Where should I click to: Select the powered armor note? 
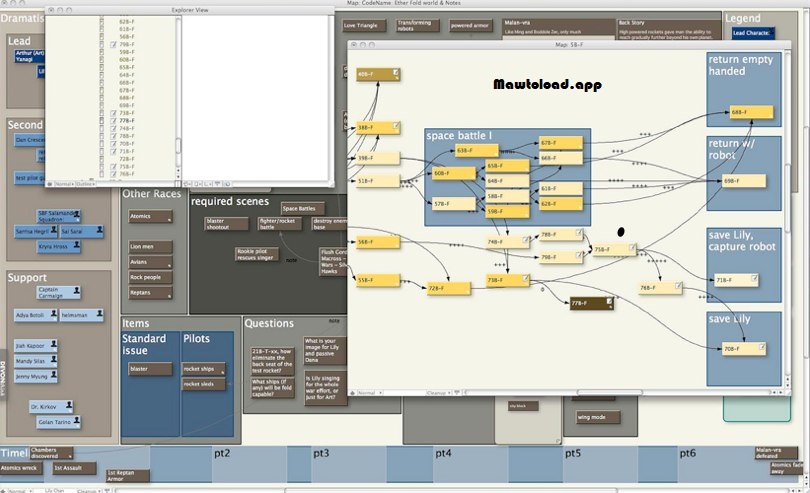coord(470,25)
